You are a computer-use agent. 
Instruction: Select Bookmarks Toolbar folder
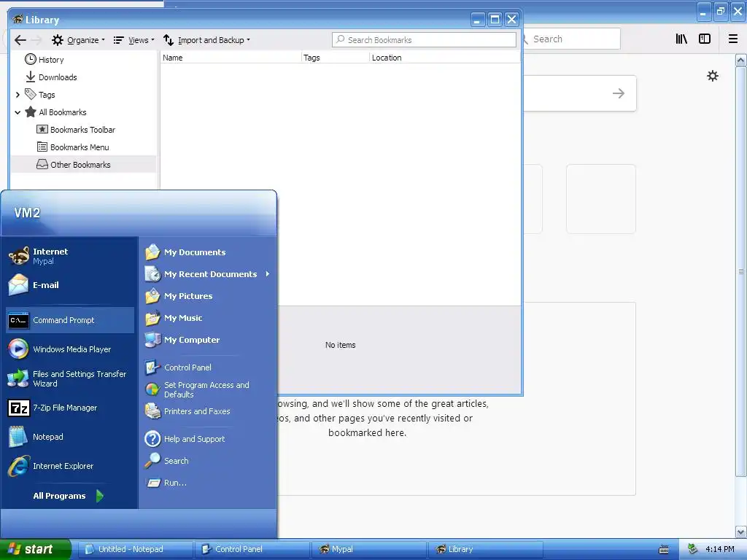pyautogui.click(x=76, y=130)
